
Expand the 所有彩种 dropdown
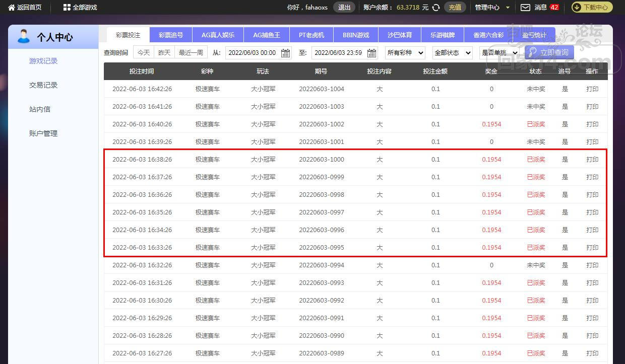pyautogui.click(x=405, y=53)
